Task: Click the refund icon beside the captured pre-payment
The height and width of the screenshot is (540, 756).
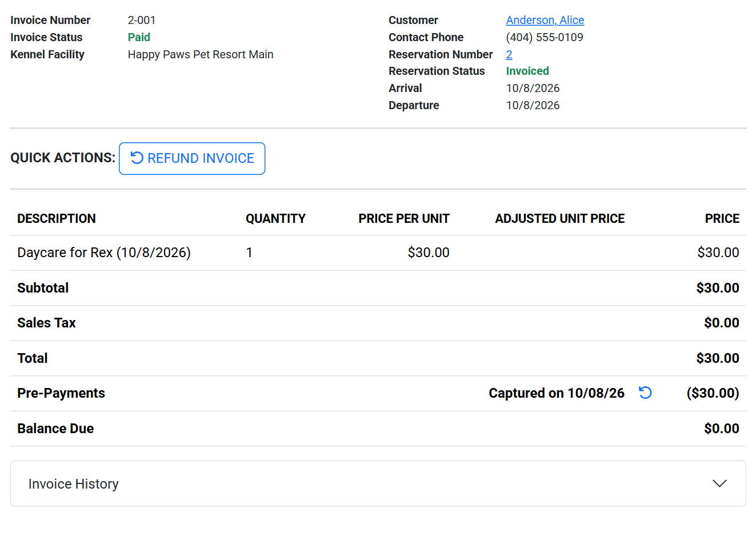Action: click(x=645, y=393)
